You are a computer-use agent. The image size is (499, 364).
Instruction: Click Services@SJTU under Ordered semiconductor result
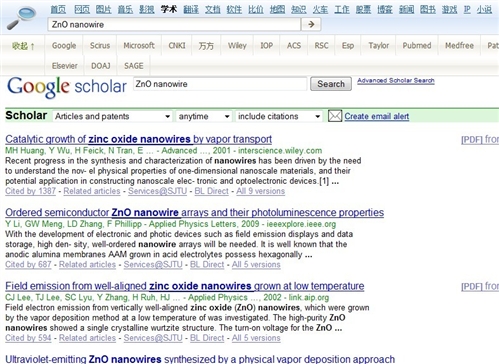point(153,264)
